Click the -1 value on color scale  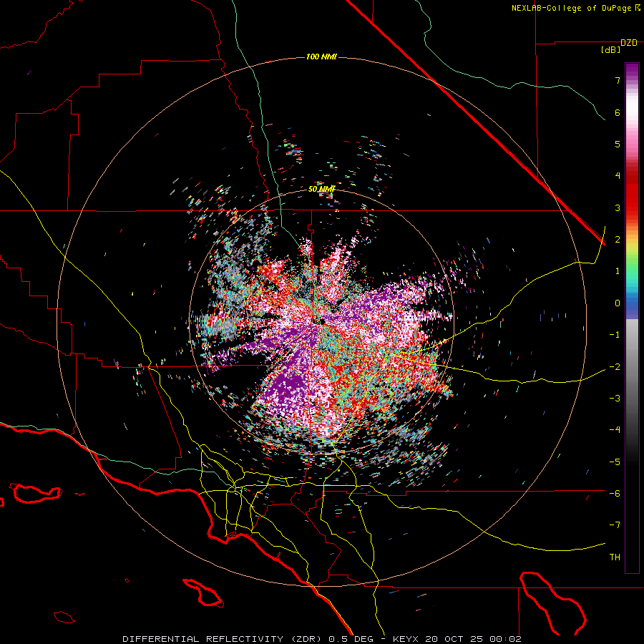[615, 335]
